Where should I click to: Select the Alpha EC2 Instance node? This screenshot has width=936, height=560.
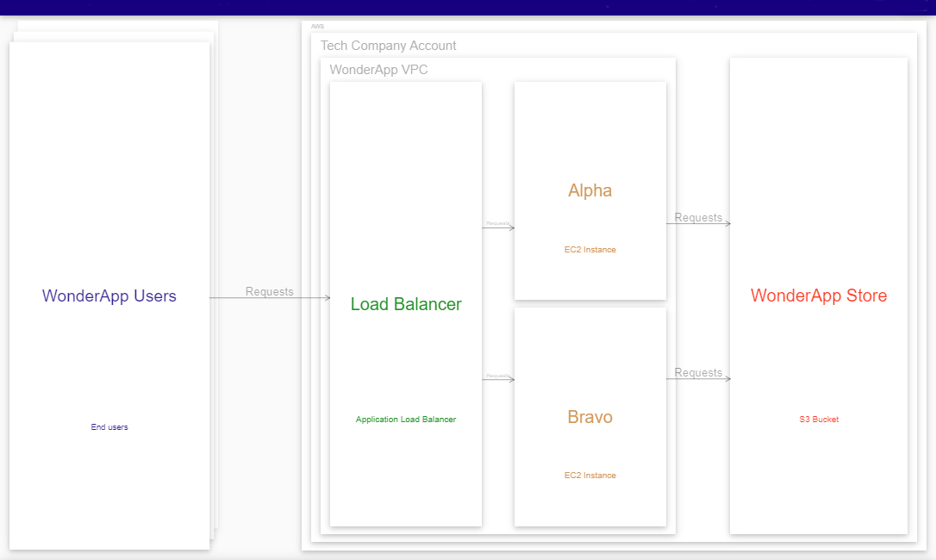[x=590, y=190]
